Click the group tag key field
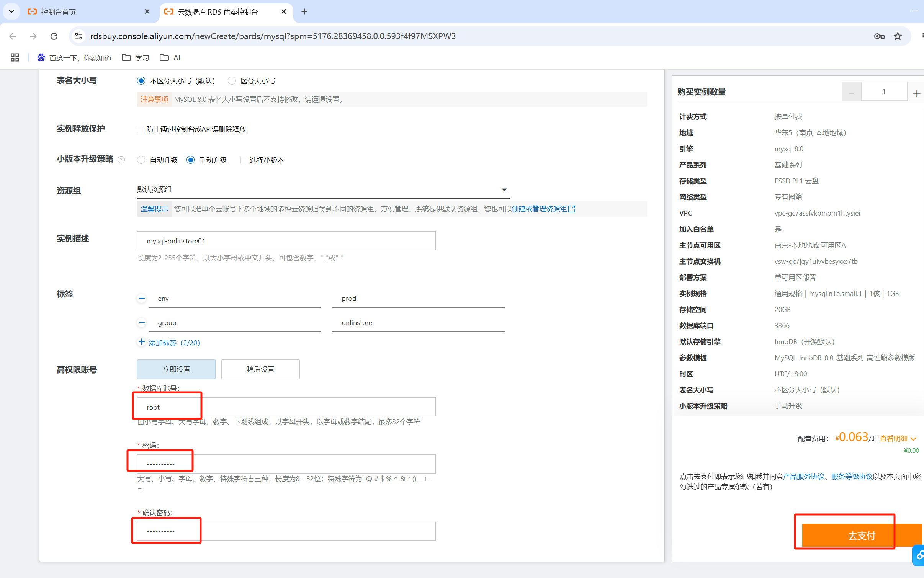 tap(235, 323)
